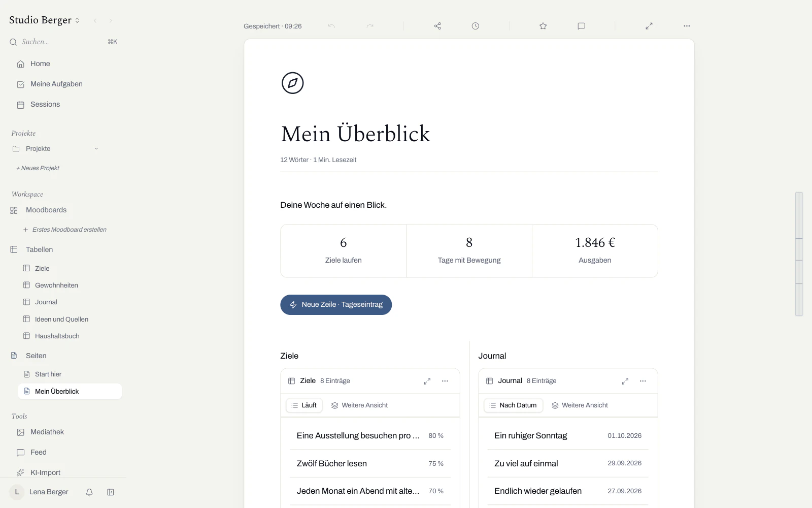
Task: Open notifications bell icon
Action: 89,492
